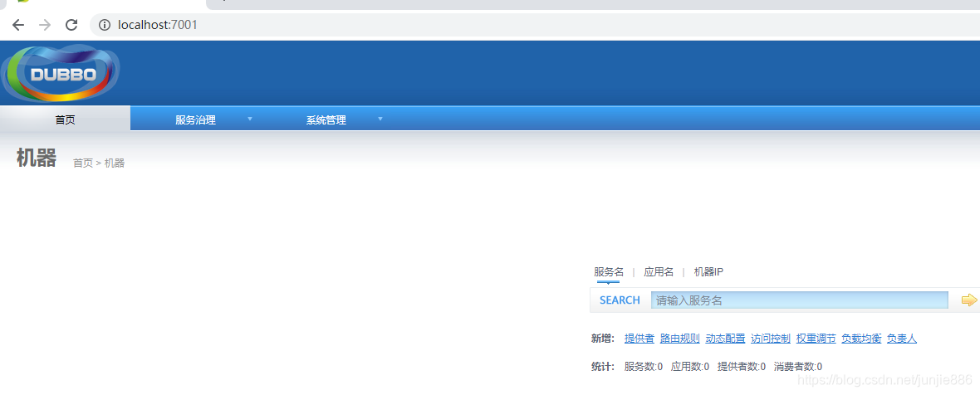Click the 消费者数:0 statistic
Image resolution: width=980 pixels, height=395 pixels.
click(x=797, y=367)
